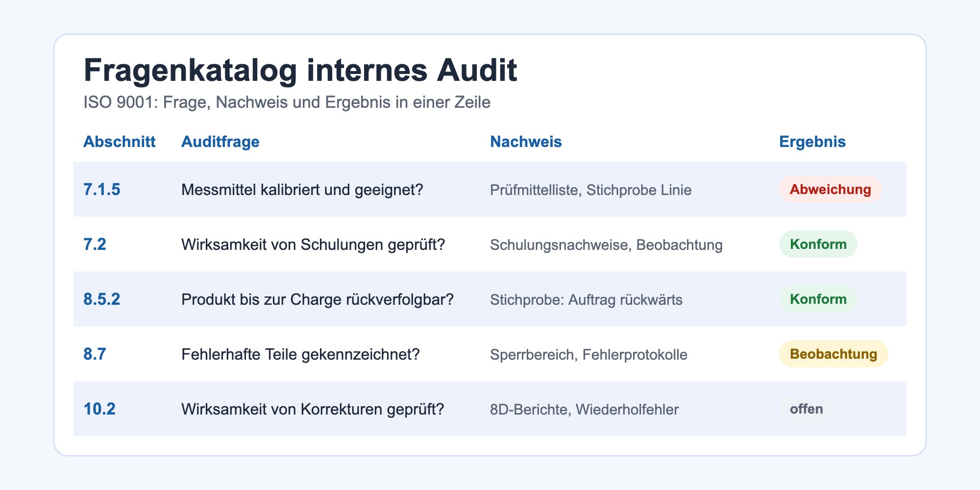Click the 'Ergebnis' column header
The image size is (980, 490).
[x=812, y=142]
